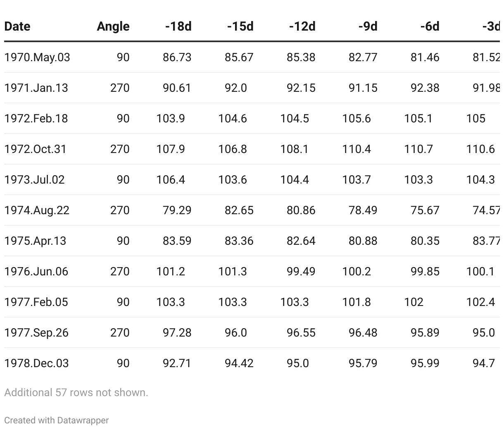The height and width of the screenshot is (430, 504).
Task: Select the 1972.Feb.18 date cell
Action: (36, 118)
